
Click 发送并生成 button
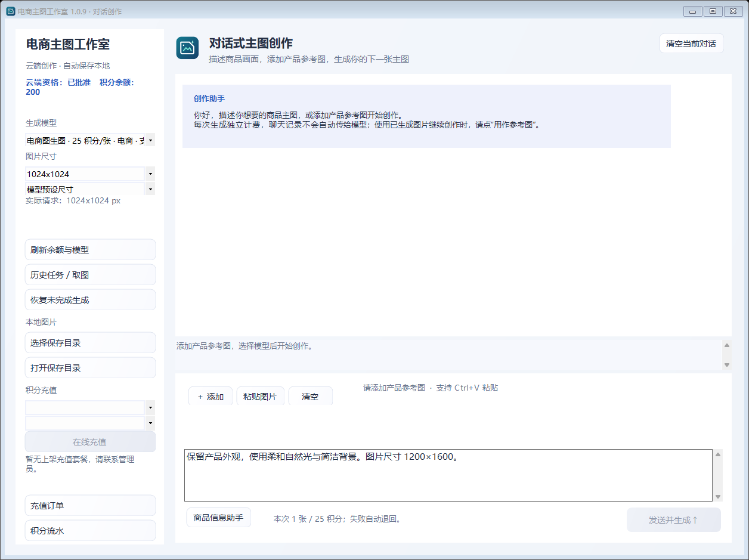(673, 520)
